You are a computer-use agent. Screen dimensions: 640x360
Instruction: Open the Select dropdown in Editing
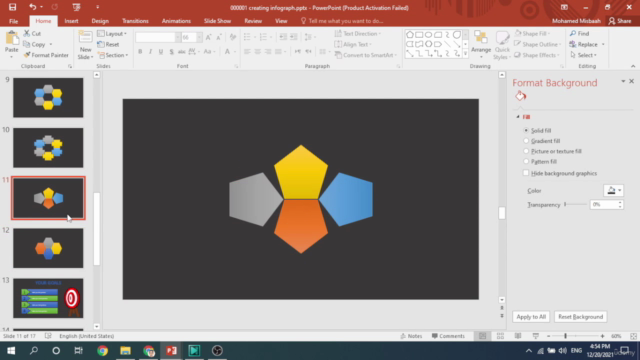584,55
